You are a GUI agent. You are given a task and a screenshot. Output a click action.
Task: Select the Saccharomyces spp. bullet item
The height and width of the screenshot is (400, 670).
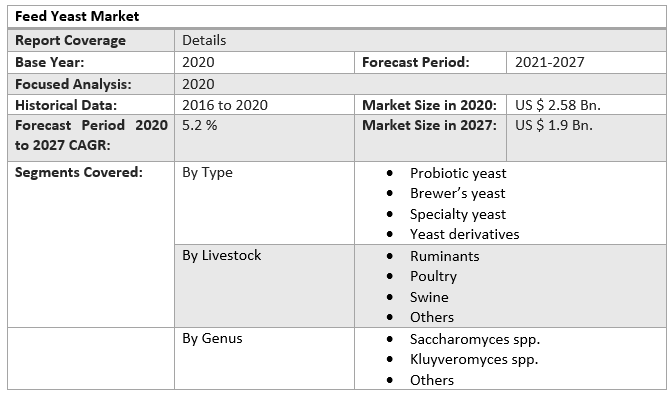click(x=475, y=339)
